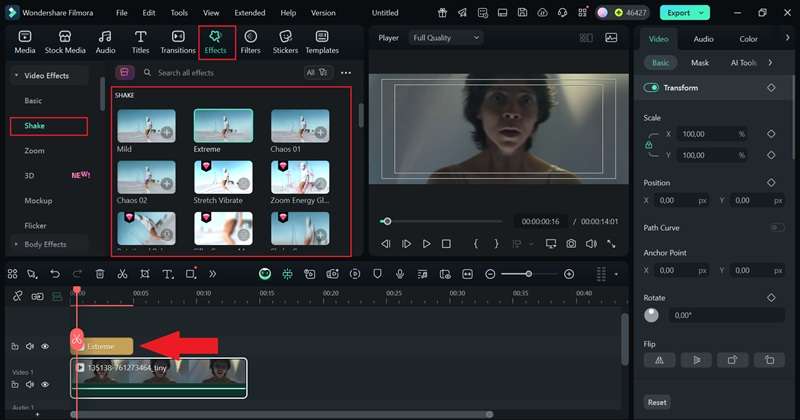
Task: Switch to the Audio library tab
Action: click(x=105, y=42)
